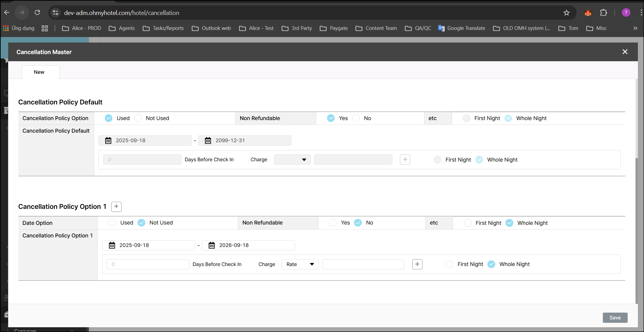The height and width of the screenshot is (332, 644).
Task: Click Days Before Check In field in Option 1
Action: click(148, 264)
